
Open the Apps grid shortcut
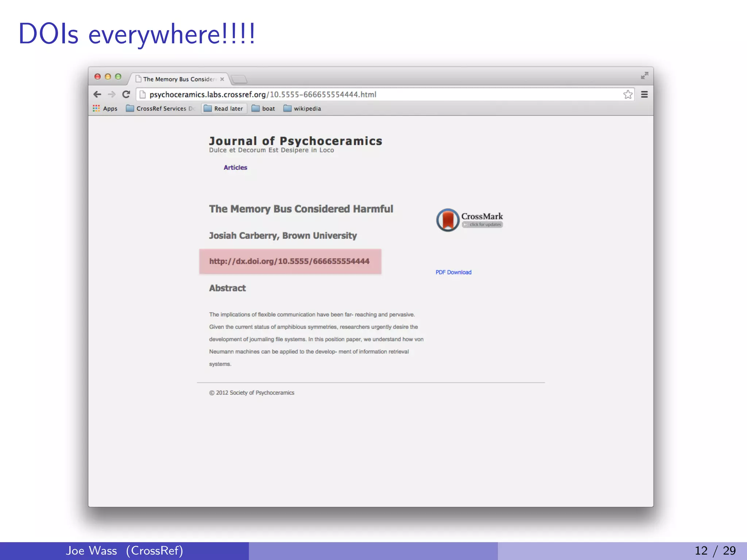(x=105, y=109)
